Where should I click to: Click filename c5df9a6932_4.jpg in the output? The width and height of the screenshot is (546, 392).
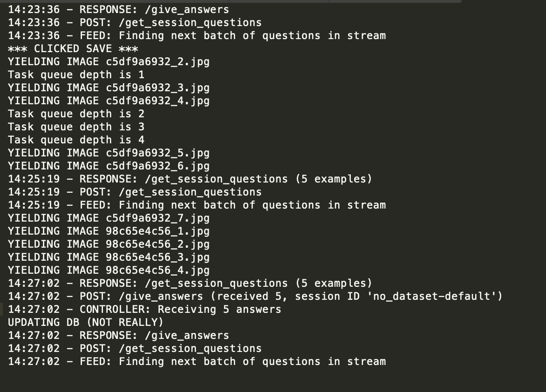click(x=158, y=101)
